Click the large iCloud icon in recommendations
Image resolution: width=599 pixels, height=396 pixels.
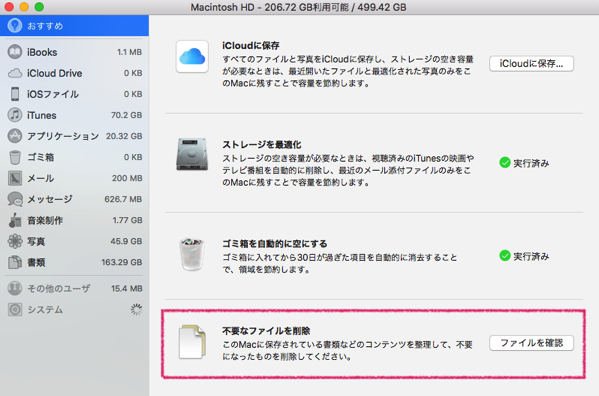[192, 57]
